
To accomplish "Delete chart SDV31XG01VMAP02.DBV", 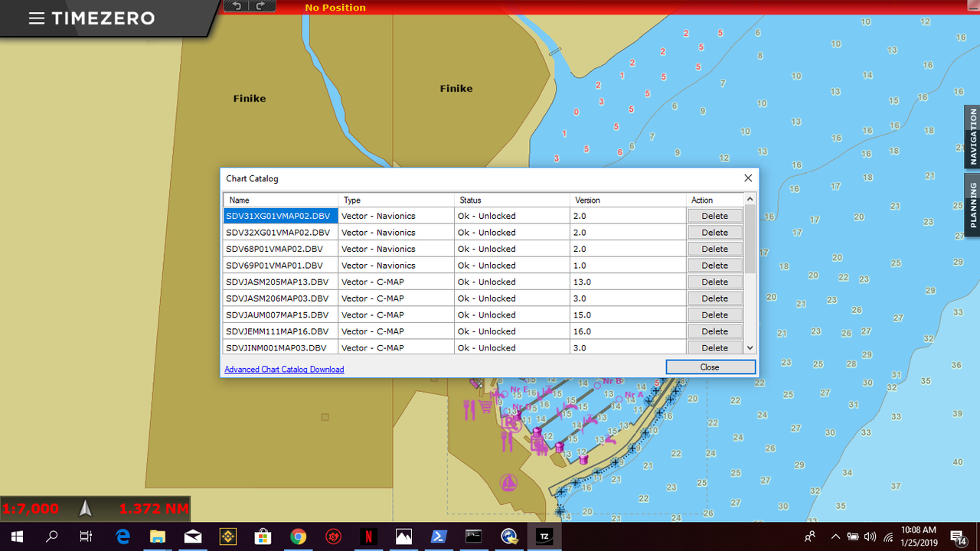I will (x=715, y=216).
